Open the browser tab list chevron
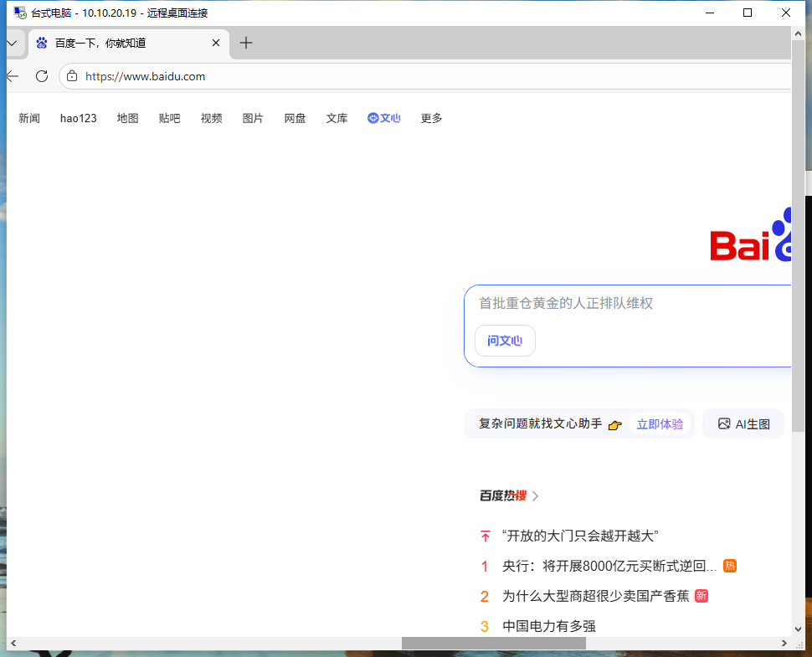812x657 pixels. (x=13, y=43)
